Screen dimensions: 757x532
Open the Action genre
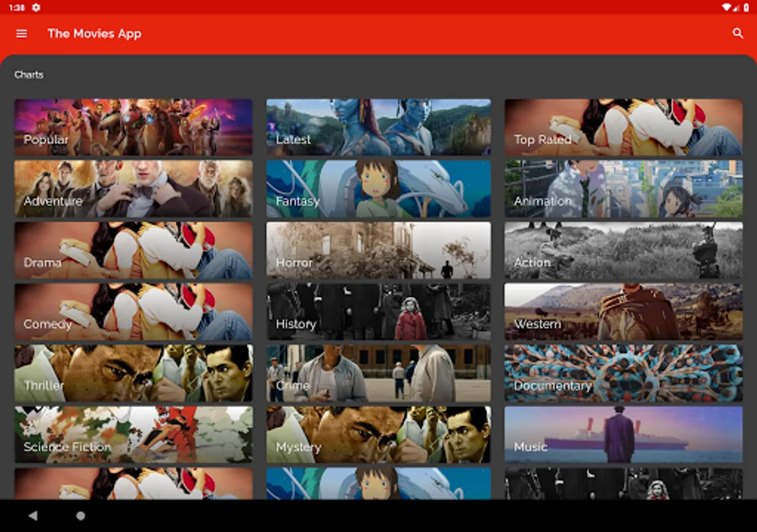[x=623, y=249]
